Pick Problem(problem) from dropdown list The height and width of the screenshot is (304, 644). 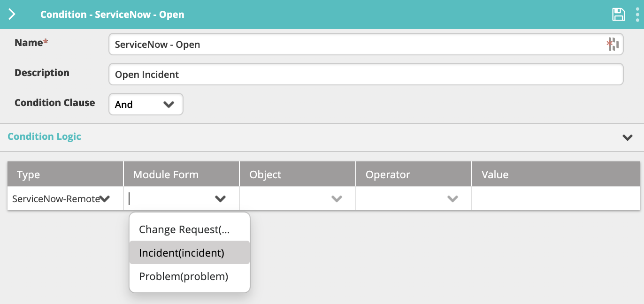click(190, 276)
